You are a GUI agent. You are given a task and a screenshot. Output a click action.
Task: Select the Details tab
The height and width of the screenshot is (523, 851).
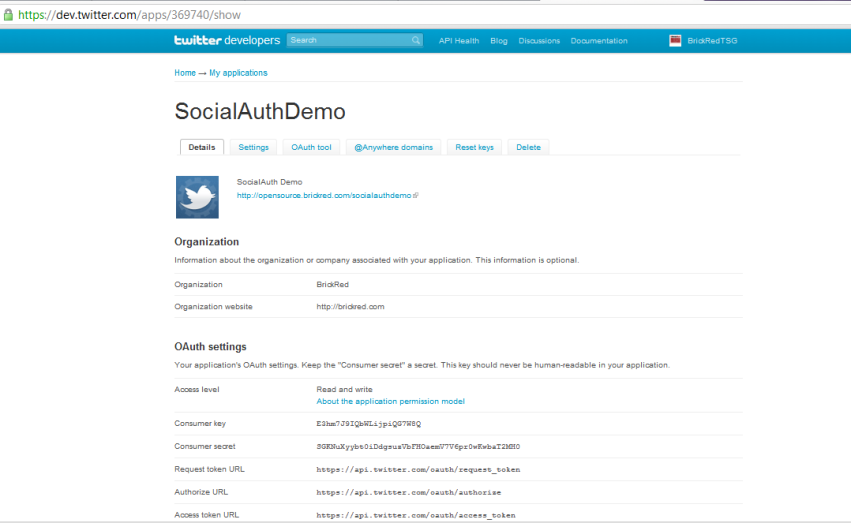point(202,147)
